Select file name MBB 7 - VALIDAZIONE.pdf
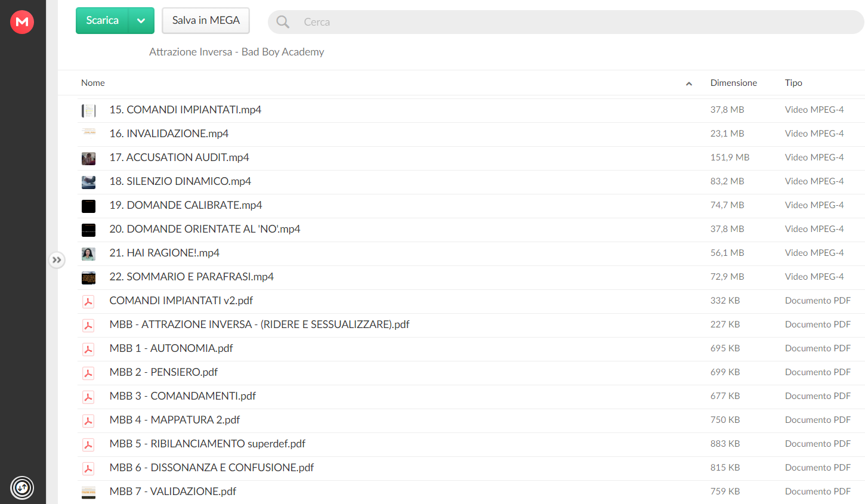This screenshot has width=865, height=504. pyautogui.click(x=173, y=491)
